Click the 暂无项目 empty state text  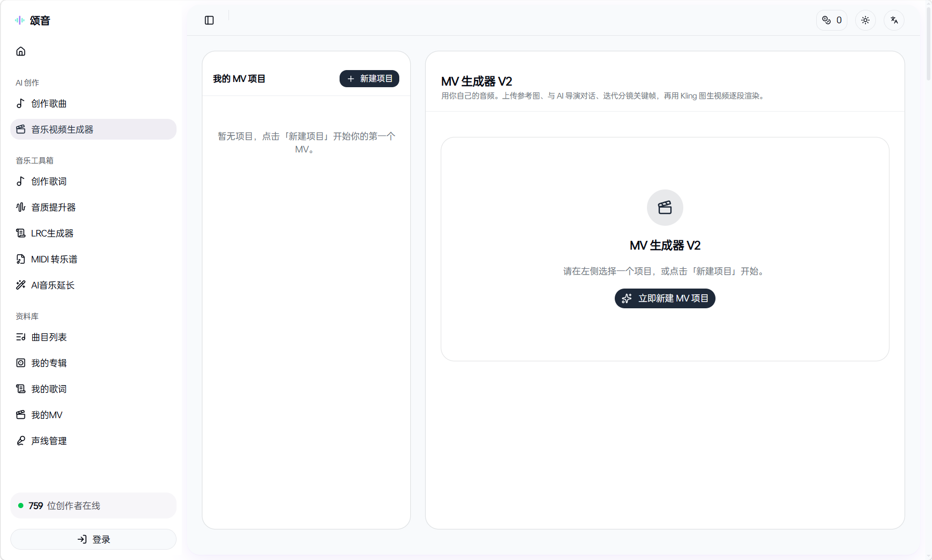[306, 143]
